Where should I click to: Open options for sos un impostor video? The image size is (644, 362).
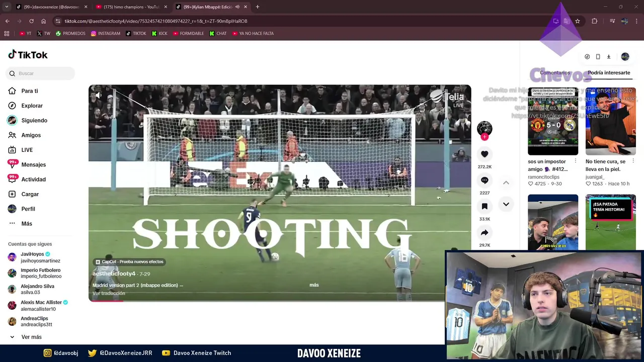tap(576, 161)
